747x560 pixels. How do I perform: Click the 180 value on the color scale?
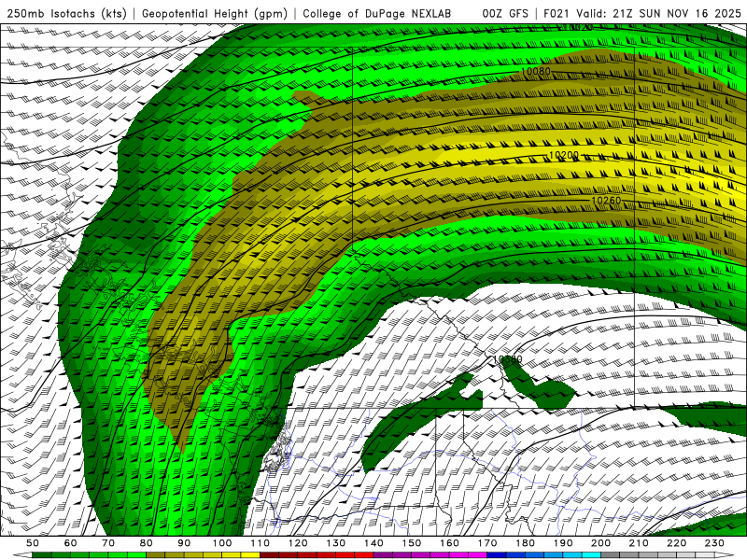[525, 543]
